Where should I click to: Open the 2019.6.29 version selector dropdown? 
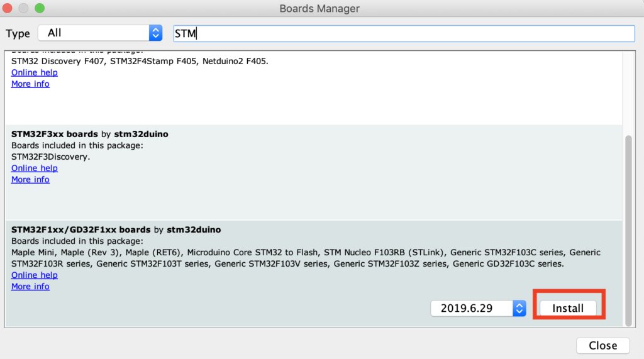tap(478, 308)
